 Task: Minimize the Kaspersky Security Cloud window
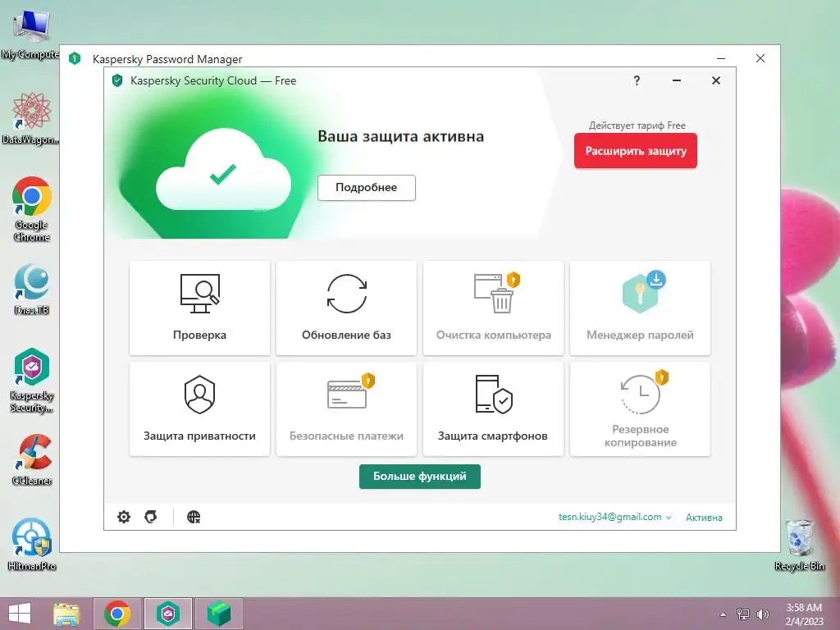tap(677, 80)
